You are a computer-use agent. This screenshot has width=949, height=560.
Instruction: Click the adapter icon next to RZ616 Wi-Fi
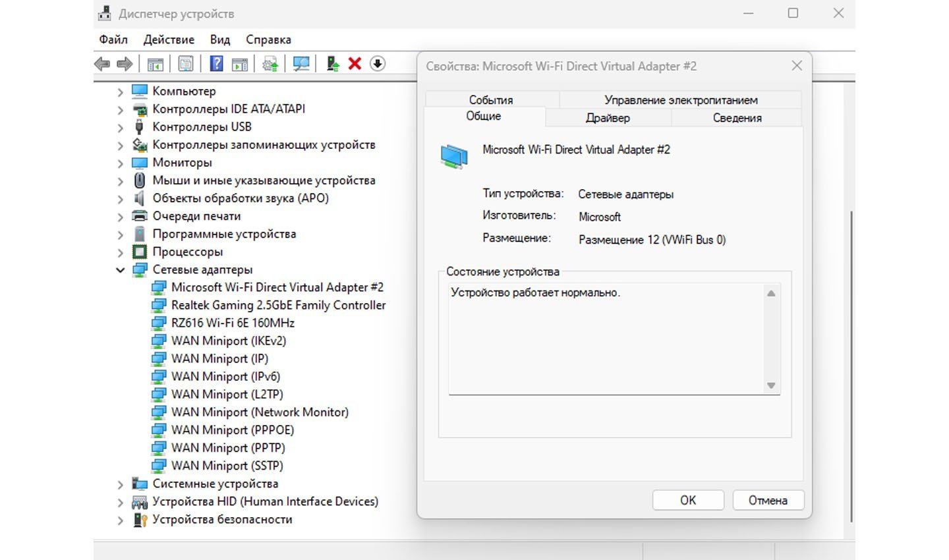tap(159, 323)
